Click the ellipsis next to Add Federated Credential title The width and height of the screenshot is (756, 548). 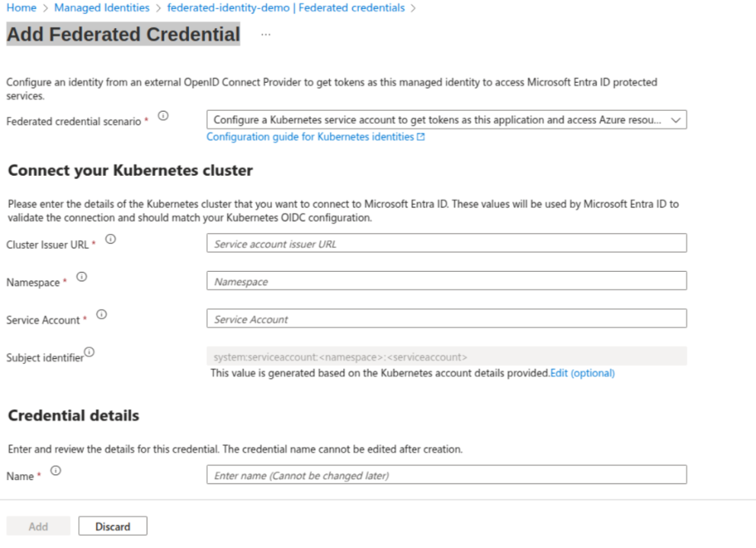(264, 35)
